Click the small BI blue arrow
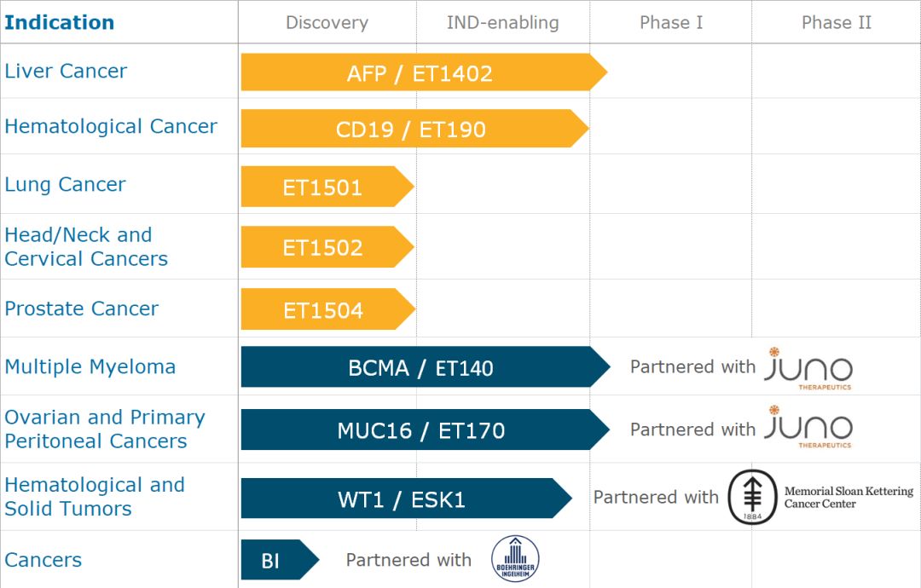The height and width of the screenshot is (588, 921). pyautogui.click(x=275, y=561)
